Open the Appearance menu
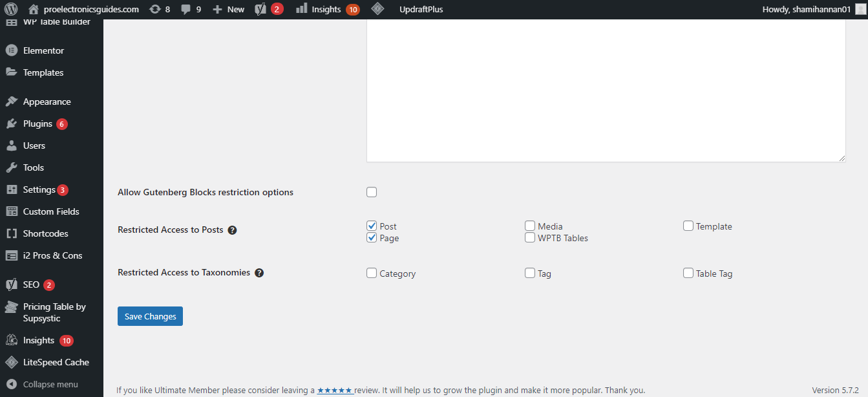The width and height of the screenshot is (868, 397). (x=47, y=102)
